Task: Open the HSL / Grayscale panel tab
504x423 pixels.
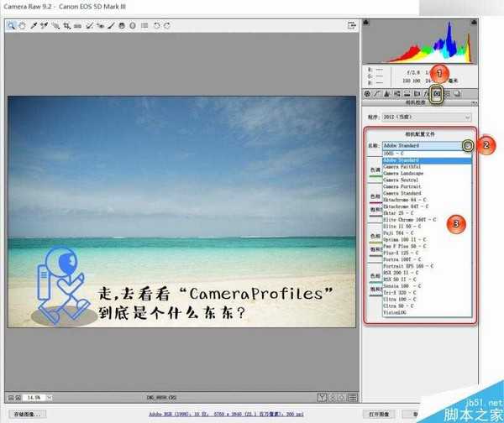Action: (x=397, y=94)
